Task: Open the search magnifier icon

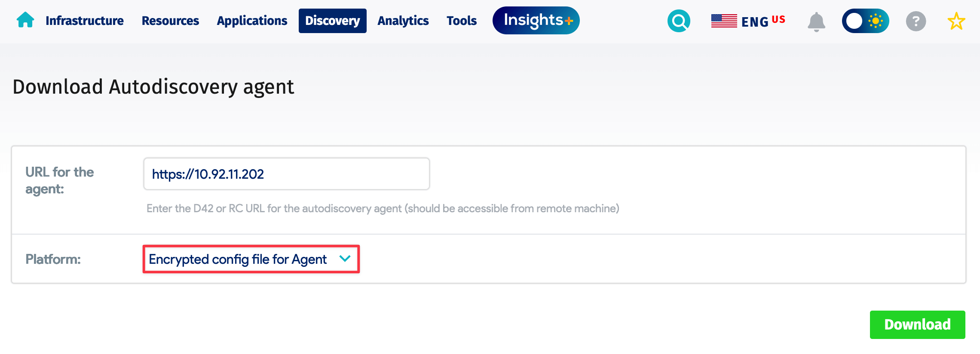Action: point(679,21)
